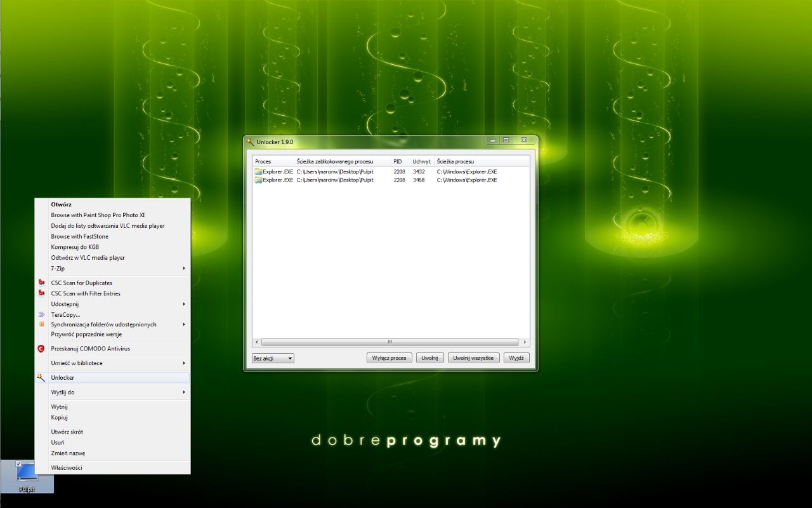Click the Wyjdź button
This screenshot has width=812, height=508.
pyautogui.click(x=516, y=358)
